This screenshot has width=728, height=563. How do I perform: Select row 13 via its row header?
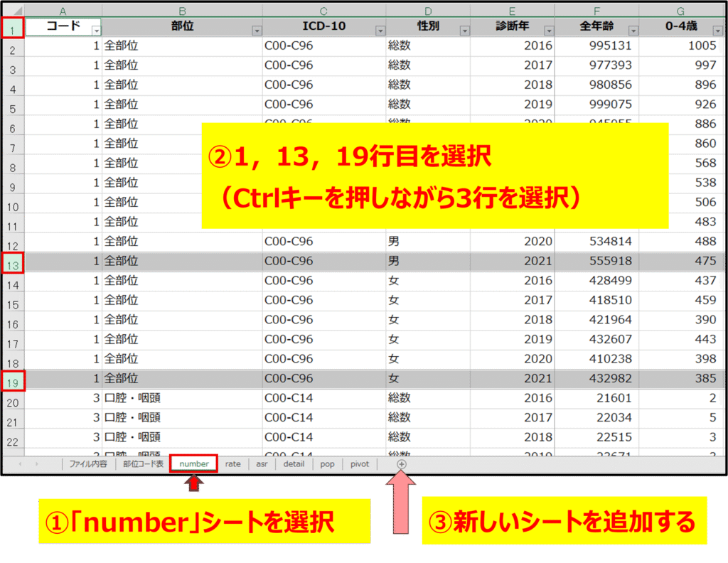14,265
